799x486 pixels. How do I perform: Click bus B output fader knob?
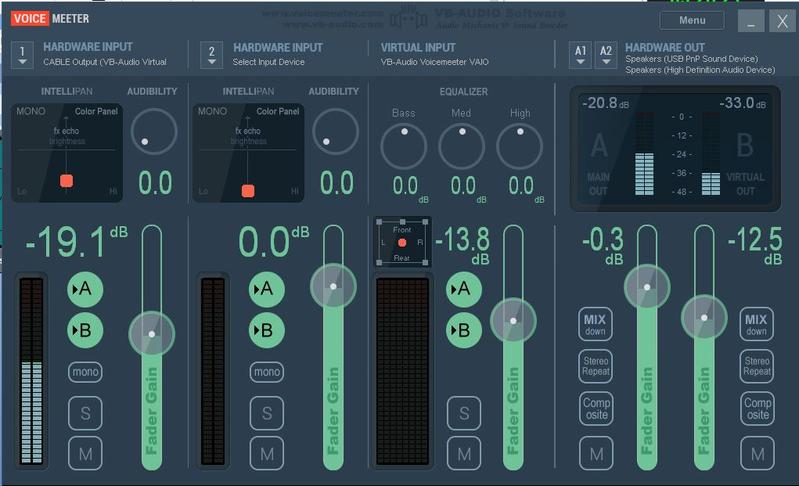tap(704, 317)
